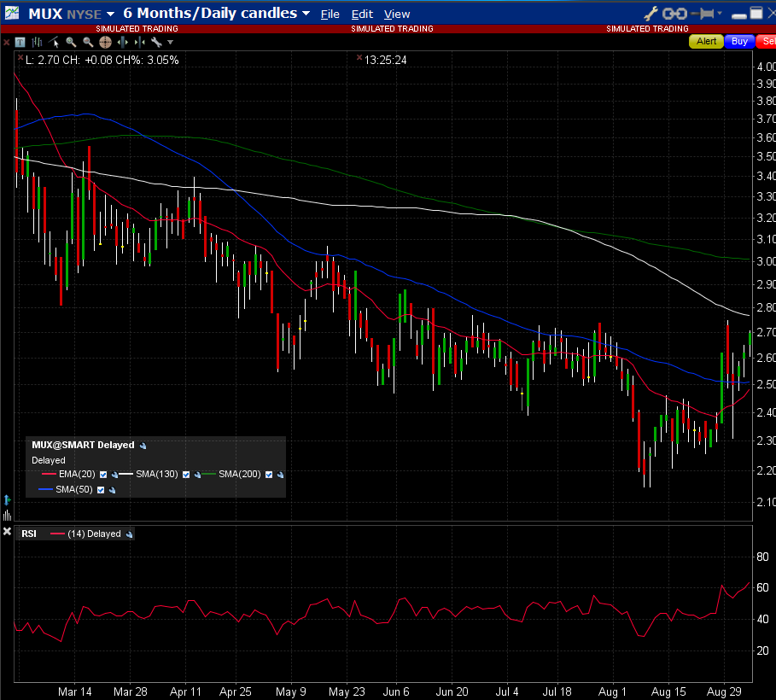
Task: Expand the 6 Months/Daily candles dropdown
Action: (x=306, y=14)
